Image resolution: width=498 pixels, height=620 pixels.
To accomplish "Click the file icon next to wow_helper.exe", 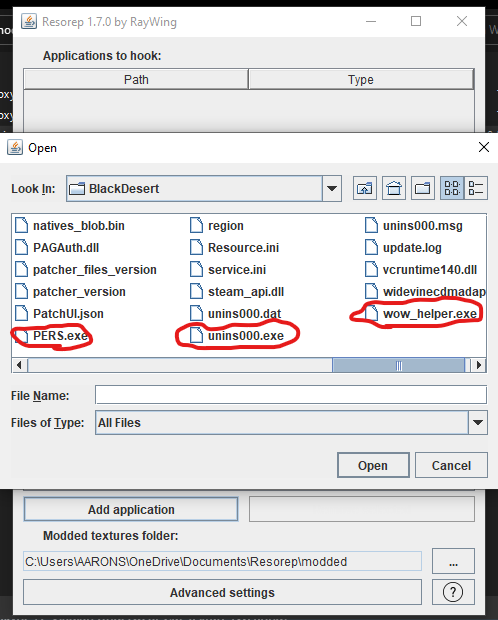I will coord(371,314).
